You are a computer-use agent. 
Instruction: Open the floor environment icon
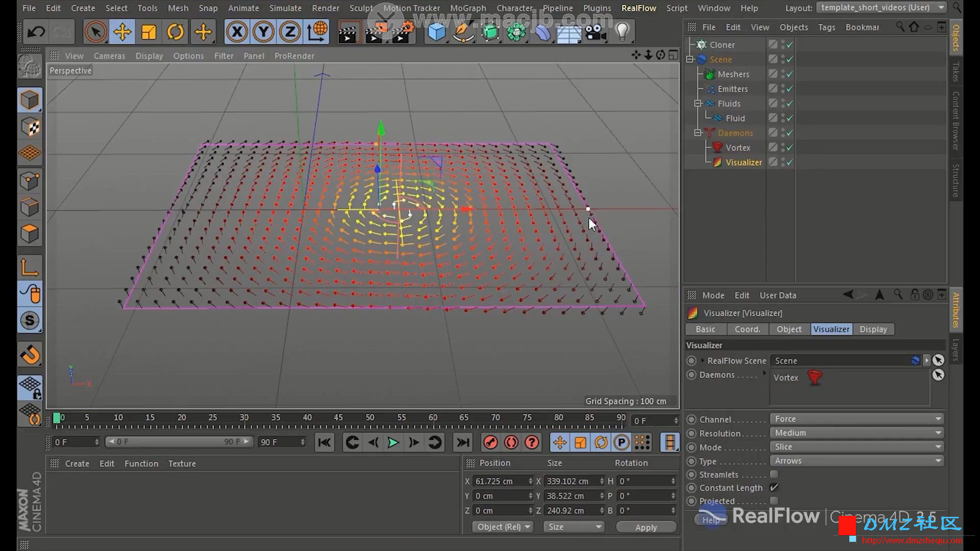point(569,32)
